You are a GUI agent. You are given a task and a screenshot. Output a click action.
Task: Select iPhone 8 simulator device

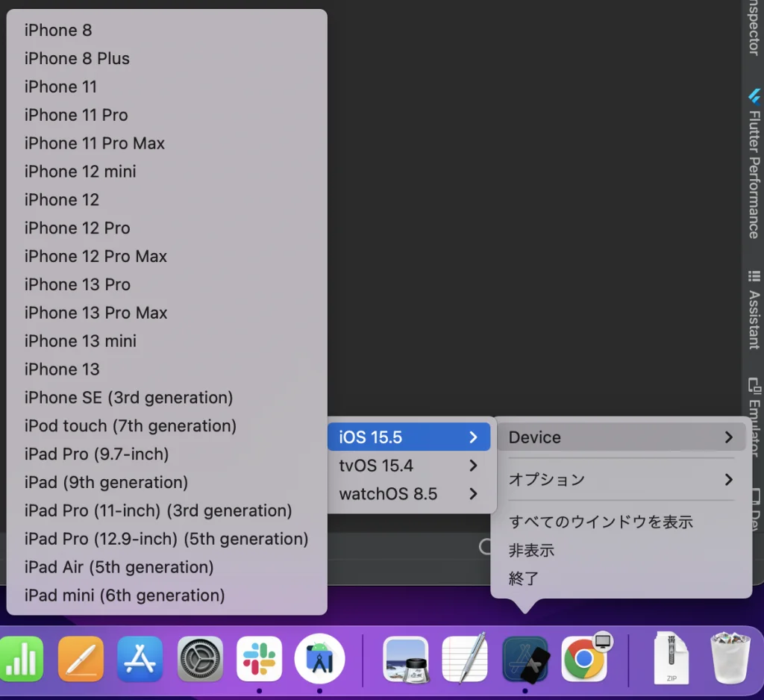(166, 30)
